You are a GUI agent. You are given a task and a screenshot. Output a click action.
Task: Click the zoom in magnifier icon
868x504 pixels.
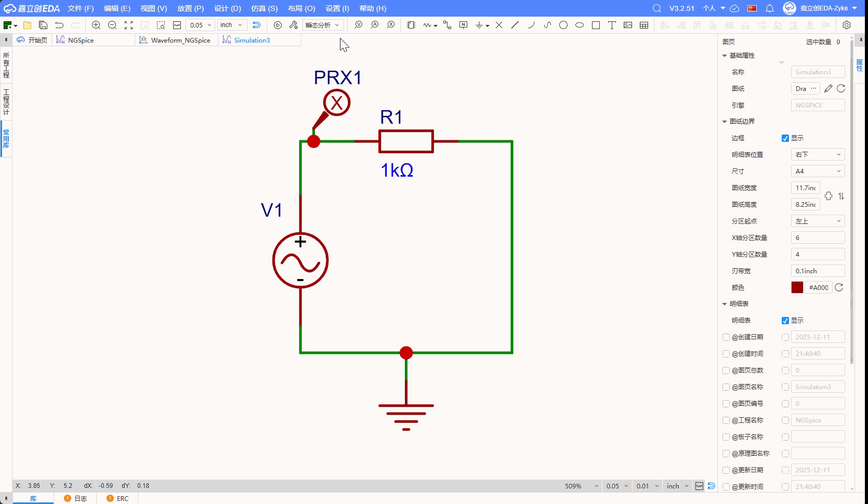click(x=96, y=25)
